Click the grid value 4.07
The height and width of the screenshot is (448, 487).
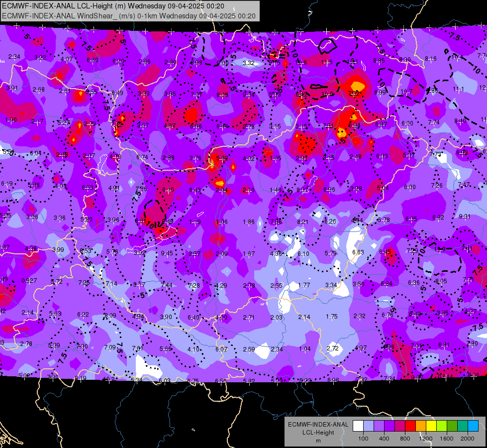coord(67,59)
